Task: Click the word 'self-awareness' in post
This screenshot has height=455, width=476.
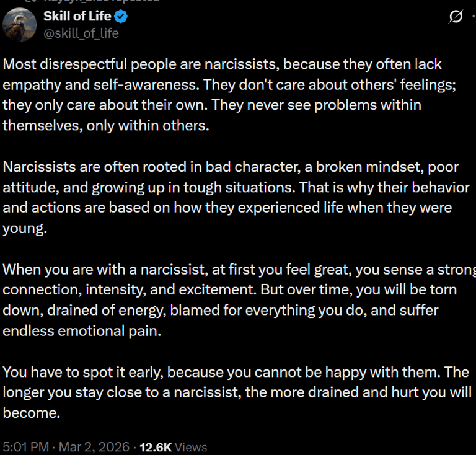Action: click(146, 85)
